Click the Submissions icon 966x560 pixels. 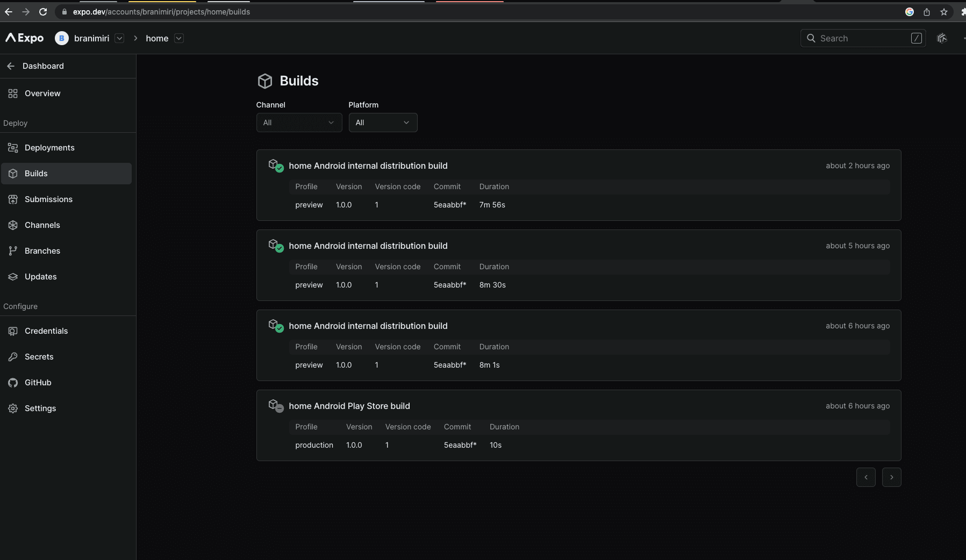click(x=13, y=199)
